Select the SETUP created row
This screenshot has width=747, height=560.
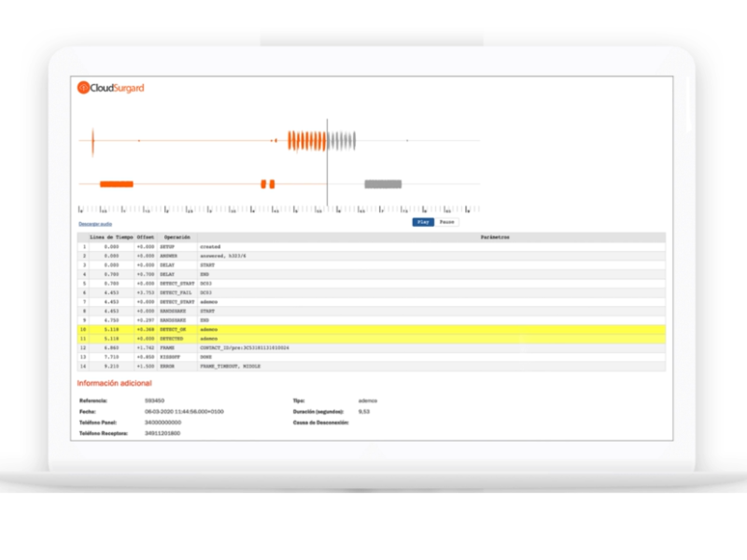point(372,247)
